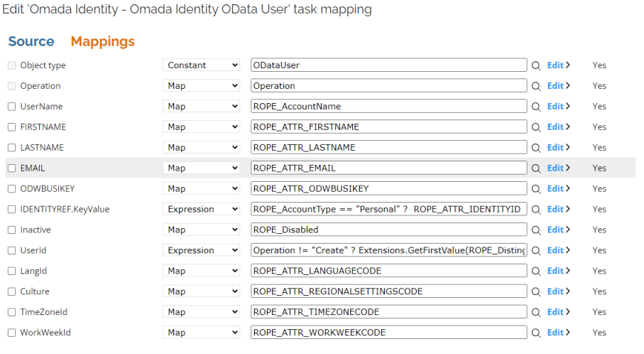This screenshot has width=644, height=354.
Task: Click the ODataUser value field
Action: pyautogui.click(x=388, y=65)
